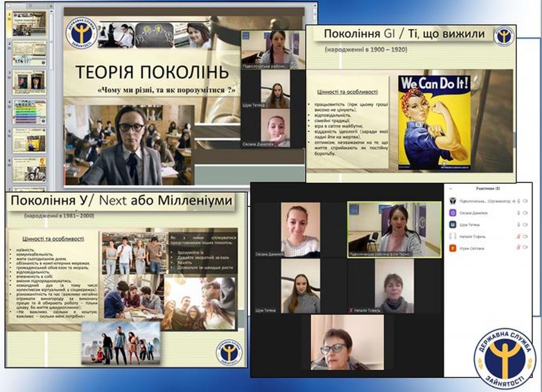542x392 pixels.
Task: Click the We Can Do It poster
Action: pyautogui.click(x=434, y=121)
